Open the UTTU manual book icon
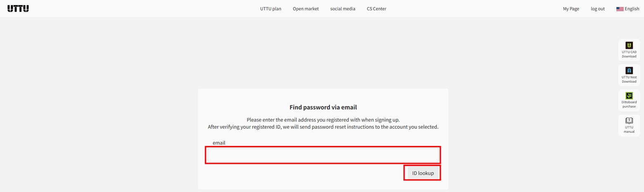644x192 pixels. point(629,121)
